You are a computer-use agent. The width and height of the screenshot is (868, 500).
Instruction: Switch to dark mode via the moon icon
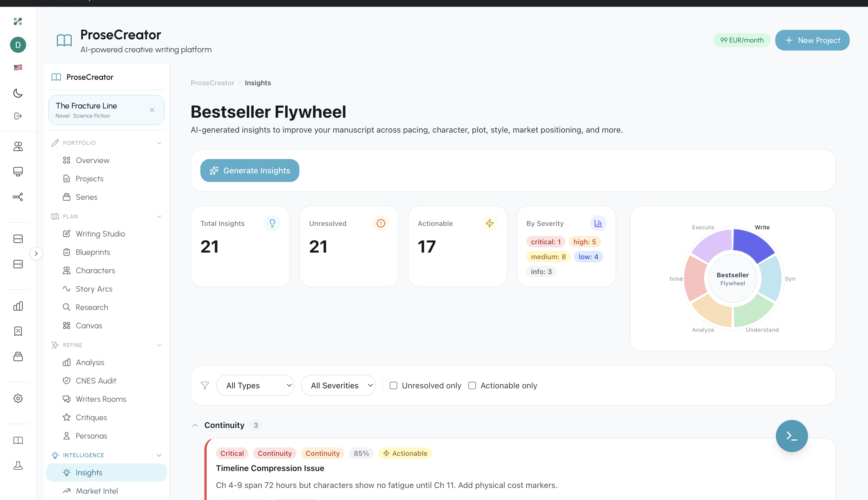point(18,93)
